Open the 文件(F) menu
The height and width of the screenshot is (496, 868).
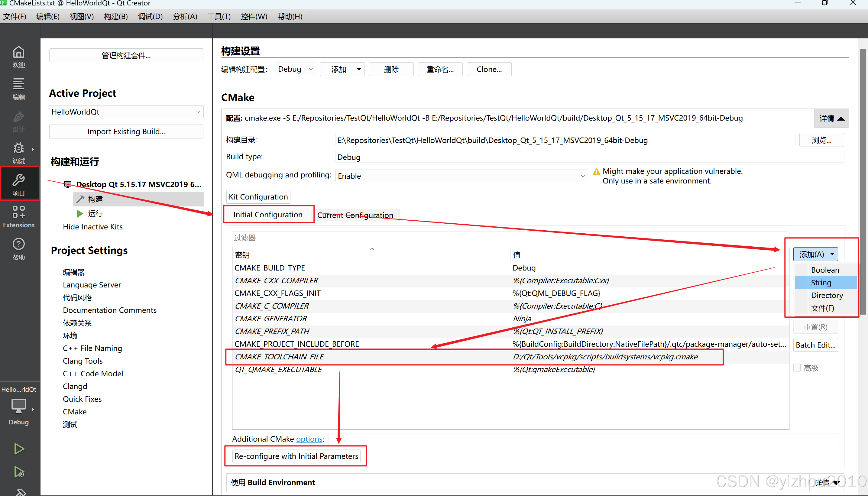15,17
